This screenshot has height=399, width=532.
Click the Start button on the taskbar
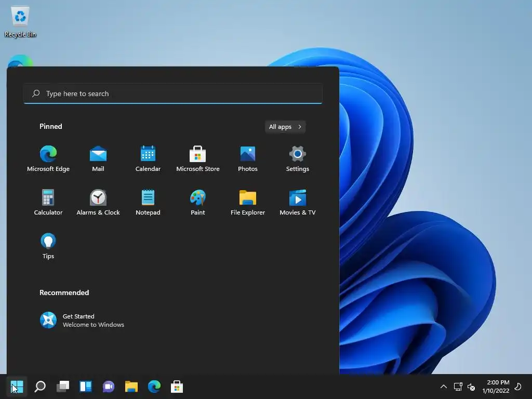pos(17,387)
